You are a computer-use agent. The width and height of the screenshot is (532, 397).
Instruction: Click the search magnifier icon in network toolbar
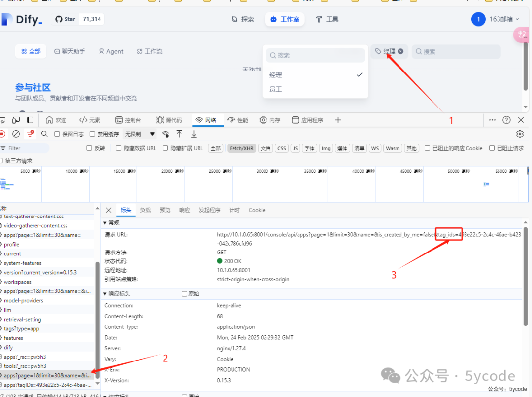[x=44, y=134]
